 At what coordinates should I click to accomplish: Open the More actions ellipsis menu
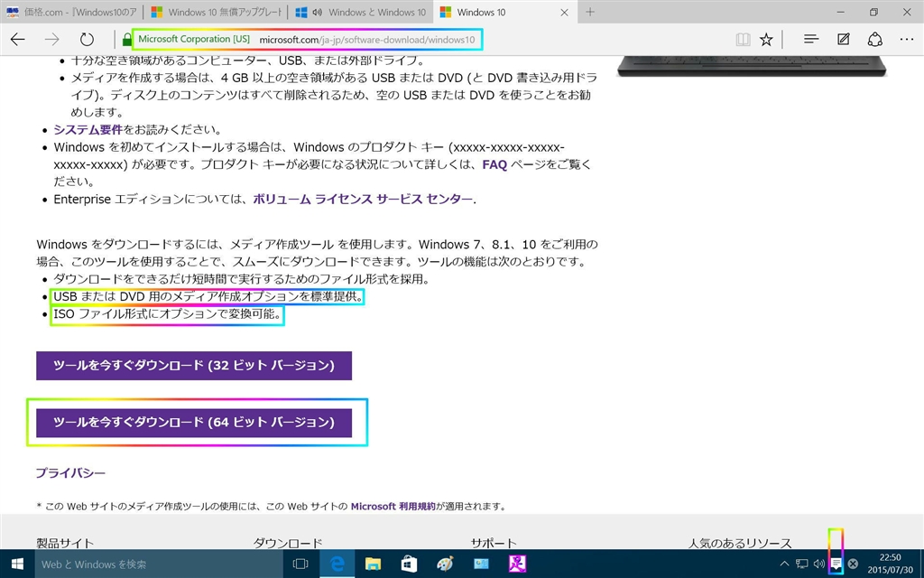pos(907,40)
